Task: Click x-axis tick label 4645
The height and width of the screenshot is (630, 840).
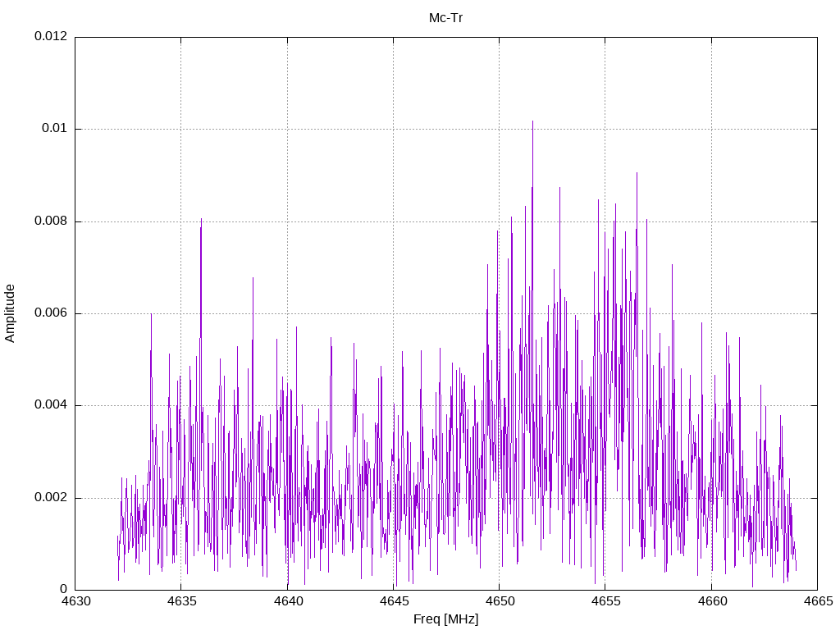Action: click(393, 601)
